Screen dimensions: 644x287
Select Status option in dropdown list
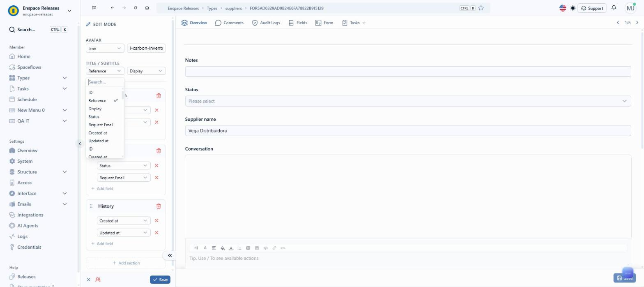pos(94,117)
